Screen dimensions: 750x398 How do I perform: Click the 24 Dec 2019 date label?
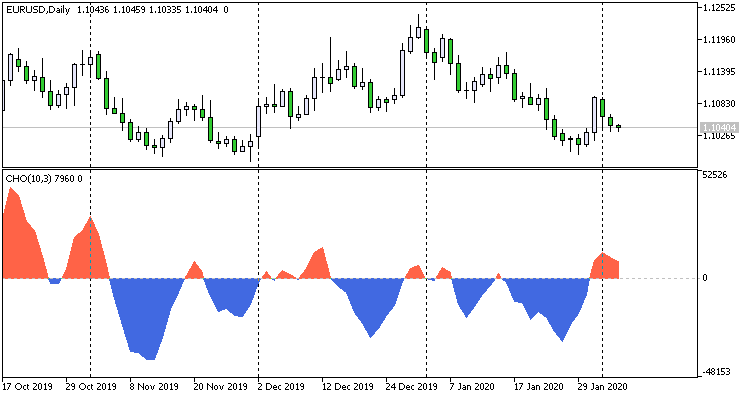[x=411, y=386]
